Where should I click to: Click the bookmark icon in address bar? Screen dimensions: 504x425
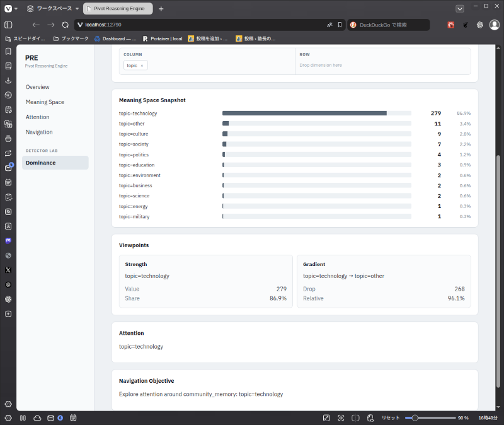coord(340,25)
